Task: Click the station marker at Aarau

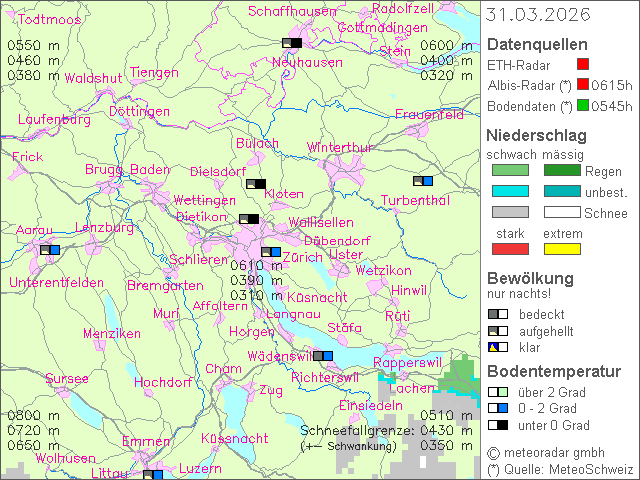Action: click(49, 250)
